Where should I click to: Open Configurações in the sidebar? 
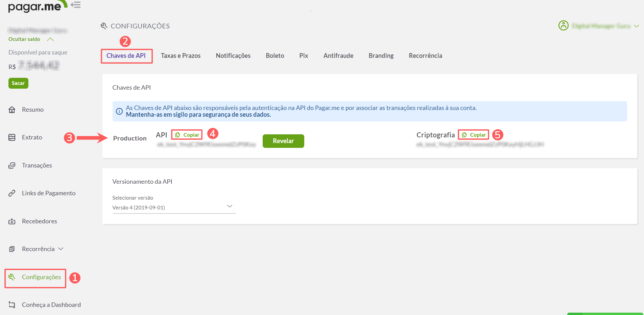pos(35,277)
